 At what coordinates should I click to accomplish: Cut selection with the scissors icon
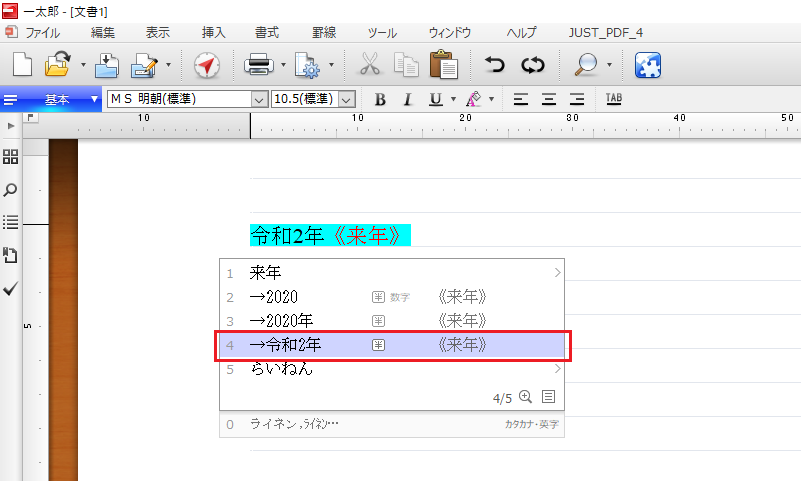point(370,64)
